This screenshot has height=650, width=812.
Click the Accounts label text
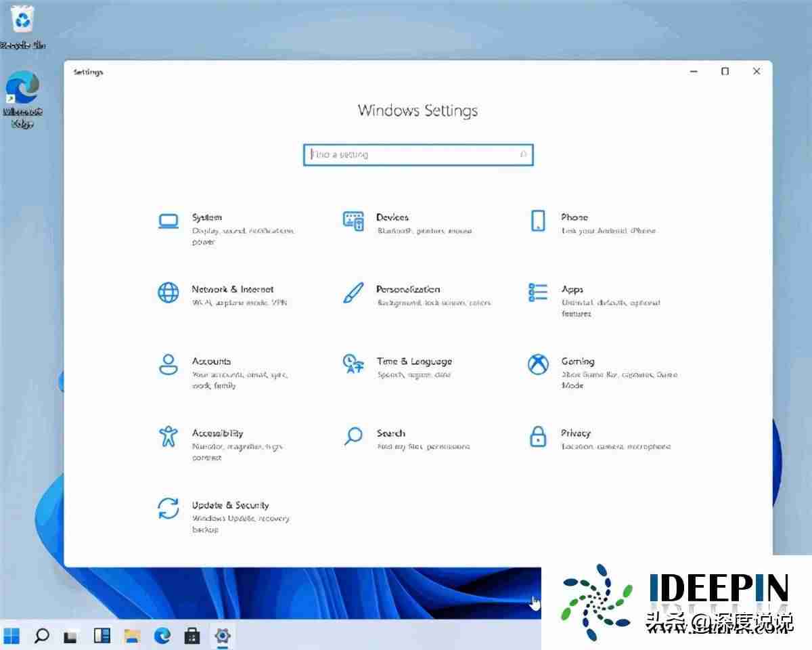211,362
